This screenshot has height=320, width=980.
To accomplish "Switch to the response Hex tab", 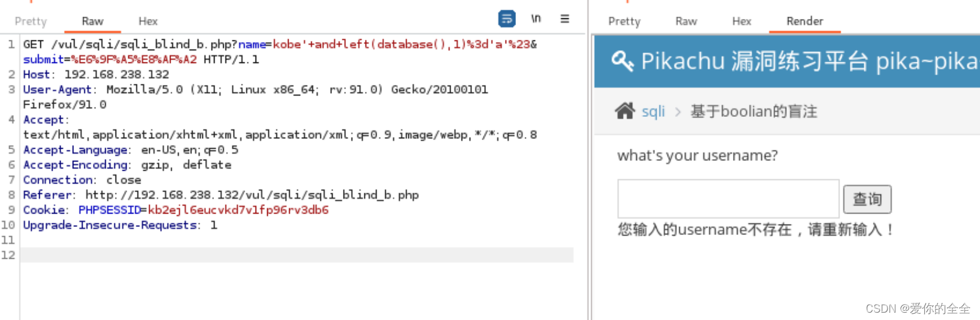I will [742, 21].
